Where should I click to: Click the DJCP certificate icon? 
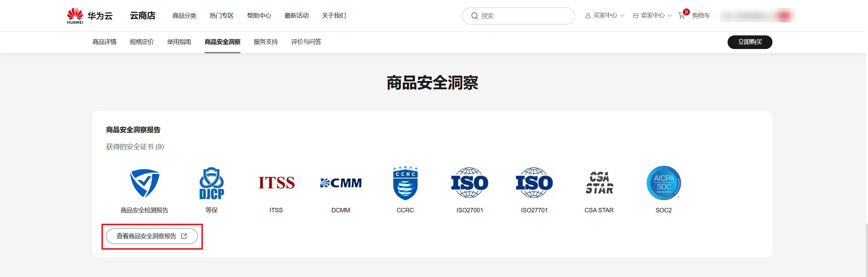pos(211,183)
